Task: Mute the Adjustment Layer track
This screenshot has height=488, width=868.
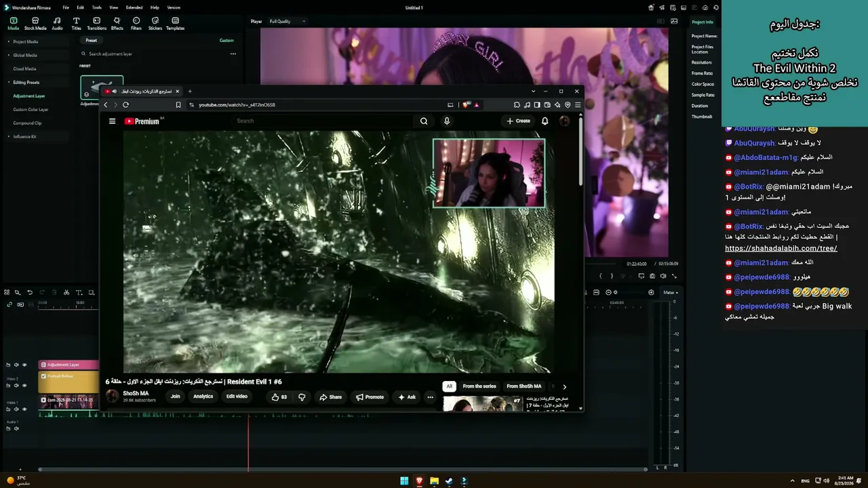Action: 16,365
